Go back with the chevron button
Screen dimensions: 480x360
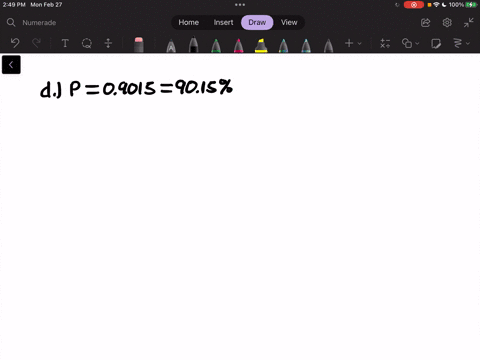click(11, 65)
